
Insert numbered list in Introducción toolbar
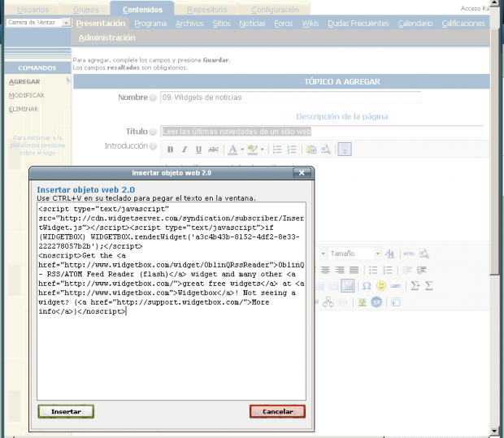click(292, 150)
